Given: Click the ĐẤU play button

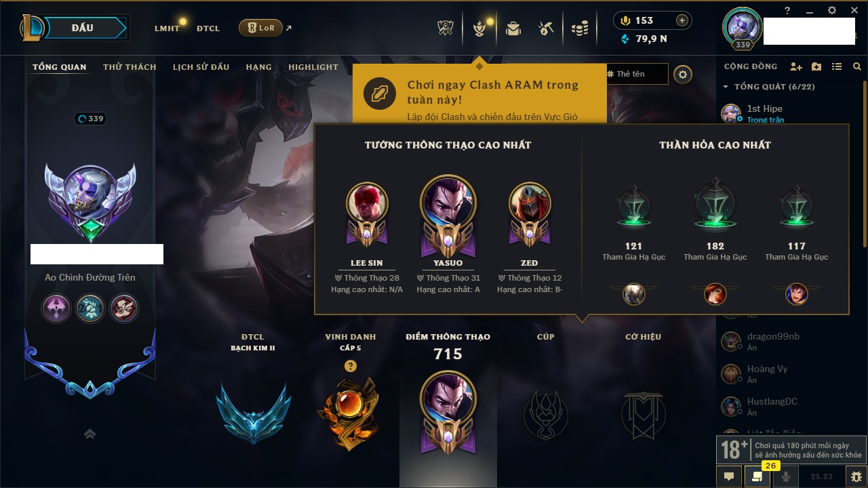Looking at the screenshot, I should tap(83, 28).
